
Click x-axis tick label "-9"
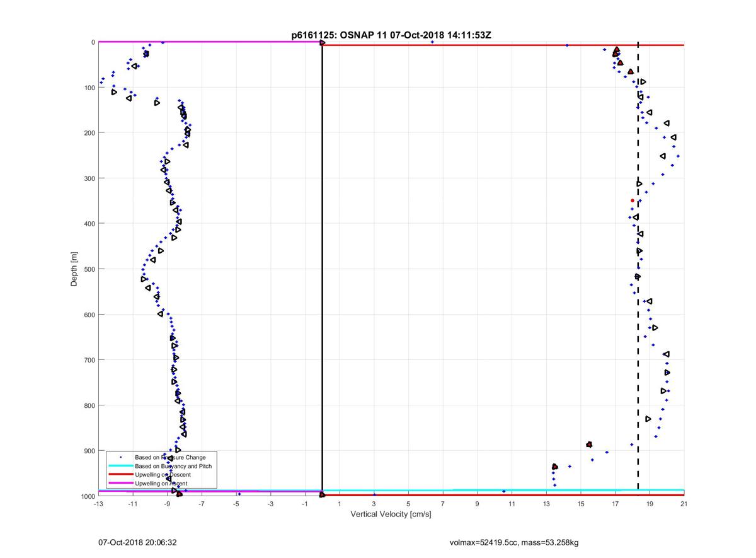pos(168,504)
